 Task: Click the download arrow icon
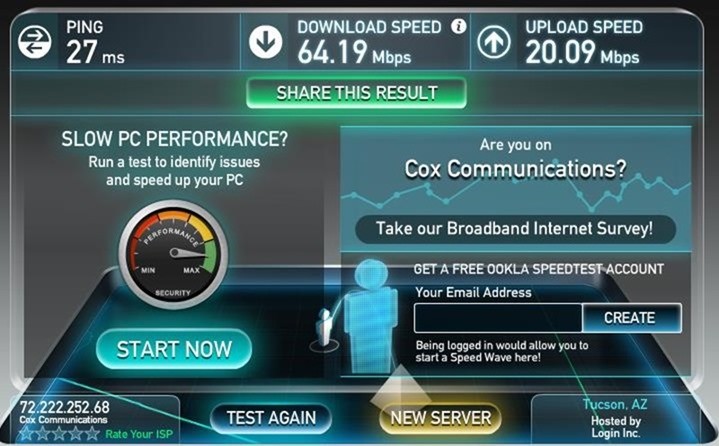(x=265, y=42)
